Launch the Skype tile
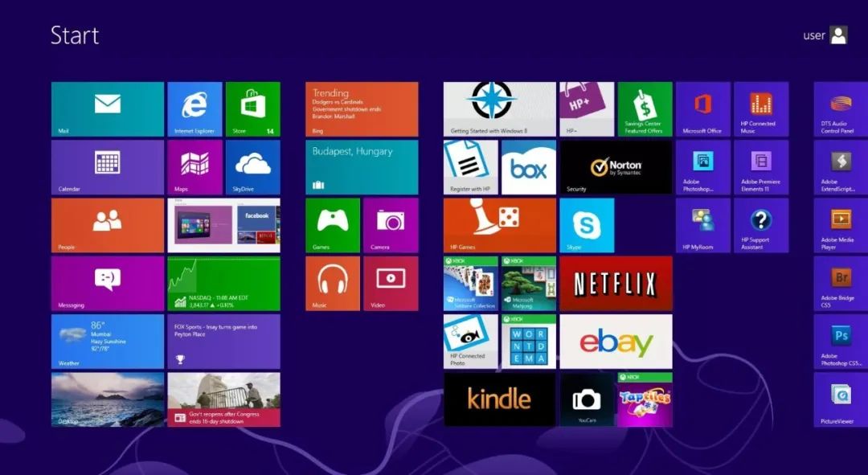The height and width of the screenshot is (475, 868). pyautogui.click(x=587, y=225)
